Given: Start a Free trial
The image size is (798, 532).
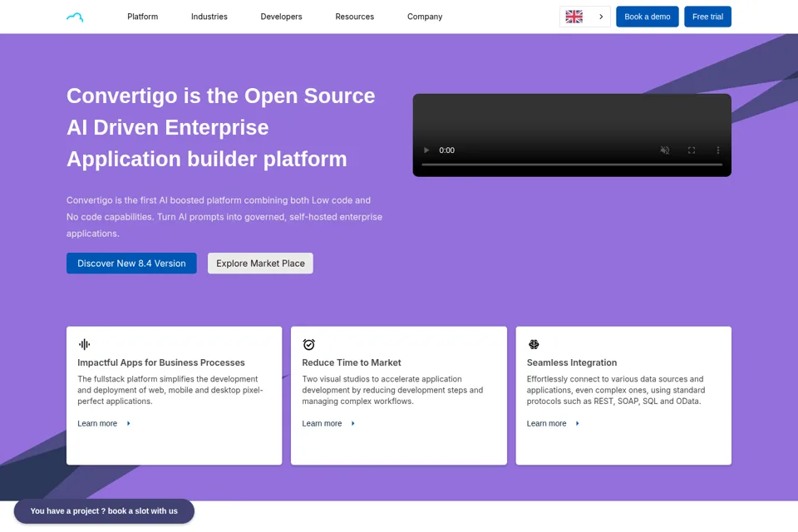Looking at the screenshot, I should tap(707, 17).
